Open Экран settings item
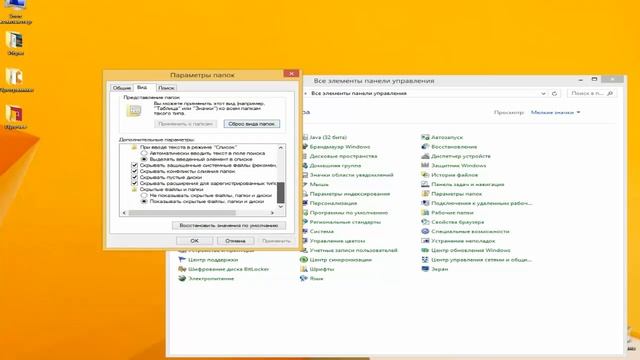Image resolution: width=640 pixels, height=360 pixels. click(x=434, y=269)
